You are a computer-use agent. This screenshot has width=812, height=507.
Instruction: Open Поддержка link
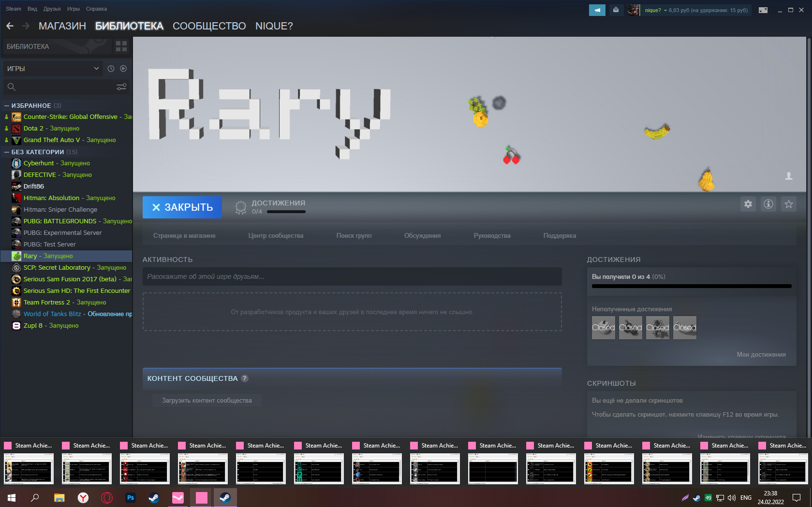560,236
